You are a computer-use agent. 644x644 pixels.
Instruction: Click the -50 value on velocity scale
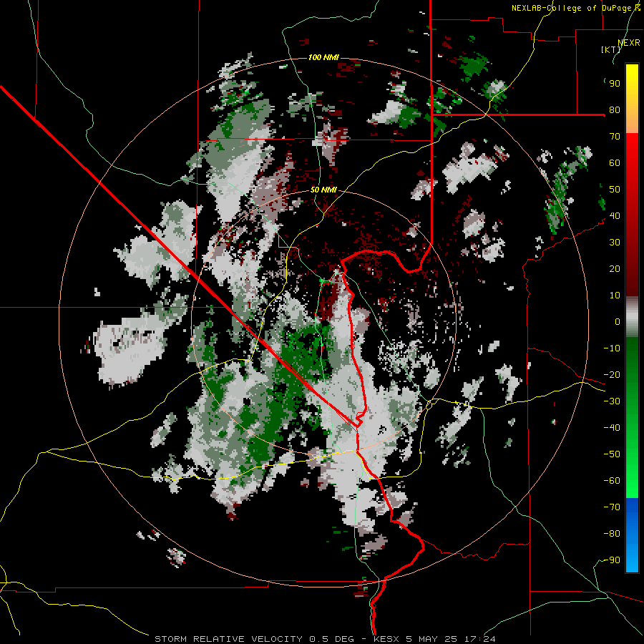612,454
